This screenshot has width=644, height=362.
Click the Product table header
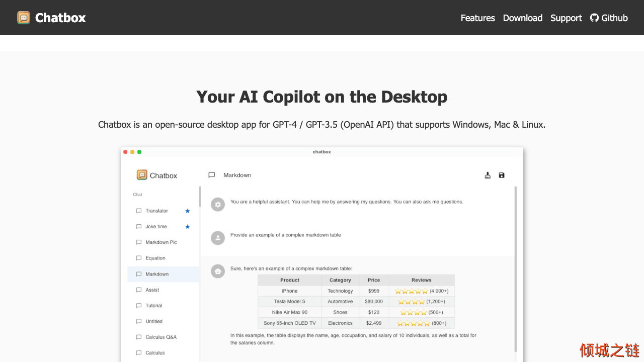click(290, 280)
